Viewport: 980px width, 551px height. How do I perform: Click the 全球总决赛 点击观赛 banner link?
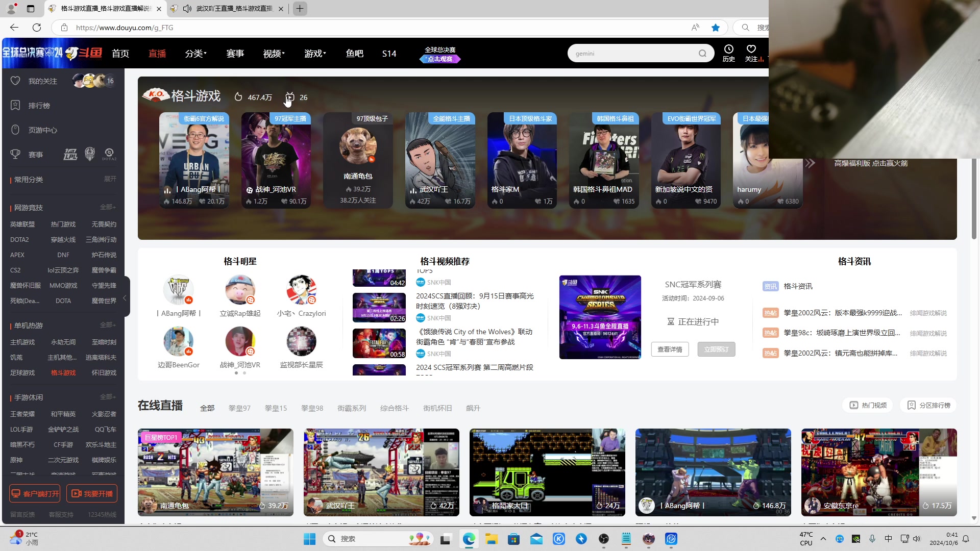pyautogui.click(x=440, y=54)
